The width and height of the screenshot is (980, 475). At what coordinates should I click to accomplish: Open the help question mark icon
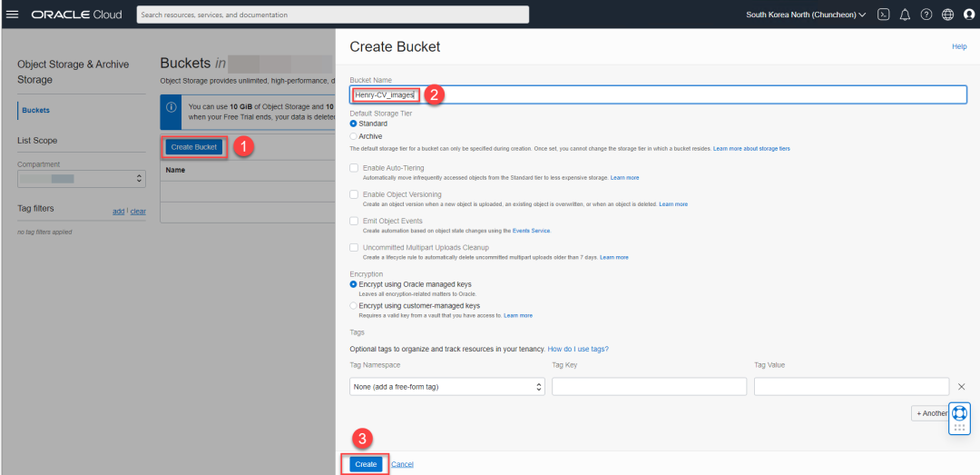click(x=926, y=15)
